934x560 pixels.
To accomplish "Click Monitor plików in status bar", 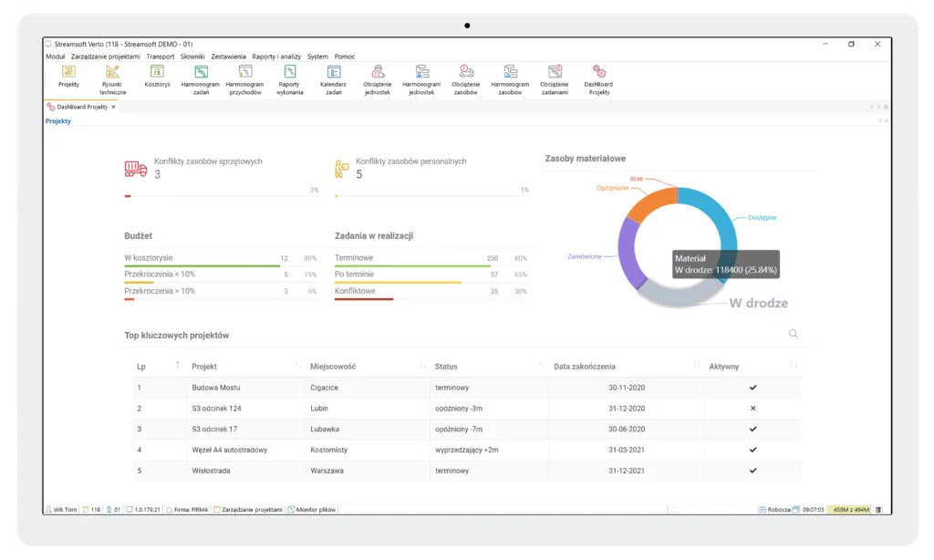I will pos(312,510).
